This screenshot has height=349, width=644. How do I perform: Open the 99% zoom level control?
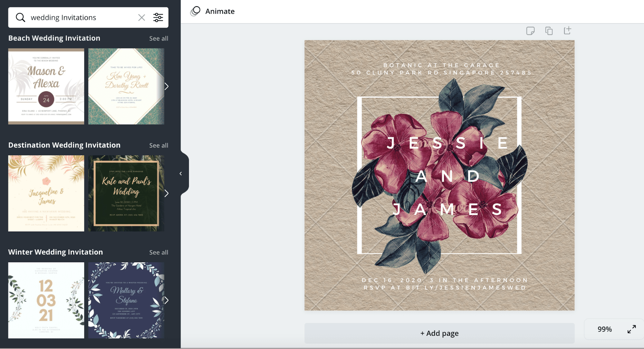click(x=604, y=329)
